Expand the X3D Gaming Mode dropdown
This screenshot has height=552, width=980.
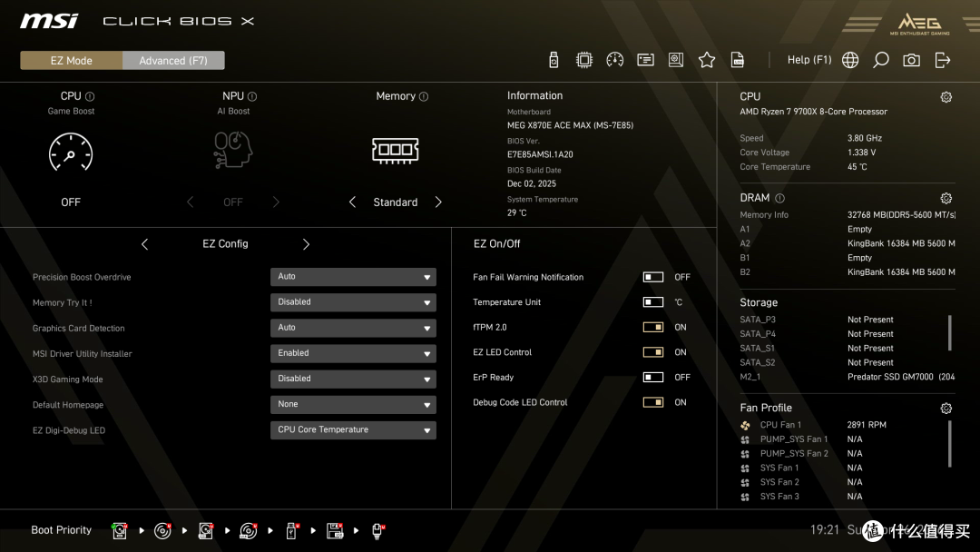353,379
